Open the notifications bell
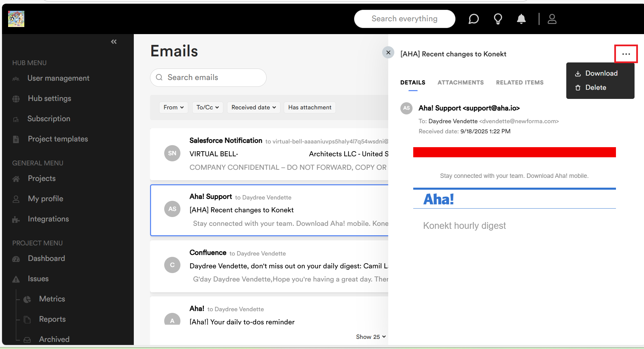Screen dimensions: 644x349 point(521,19)
